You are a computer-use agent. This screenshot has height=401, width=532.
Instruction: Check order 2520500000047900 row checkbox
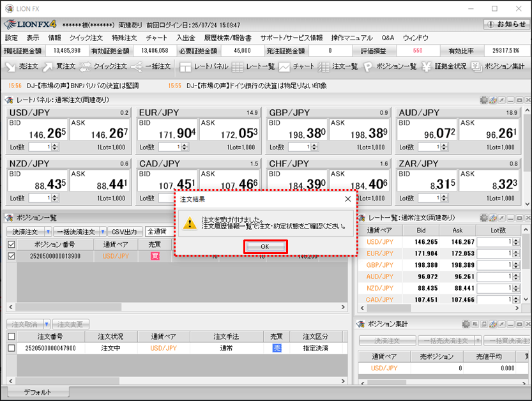11,348
